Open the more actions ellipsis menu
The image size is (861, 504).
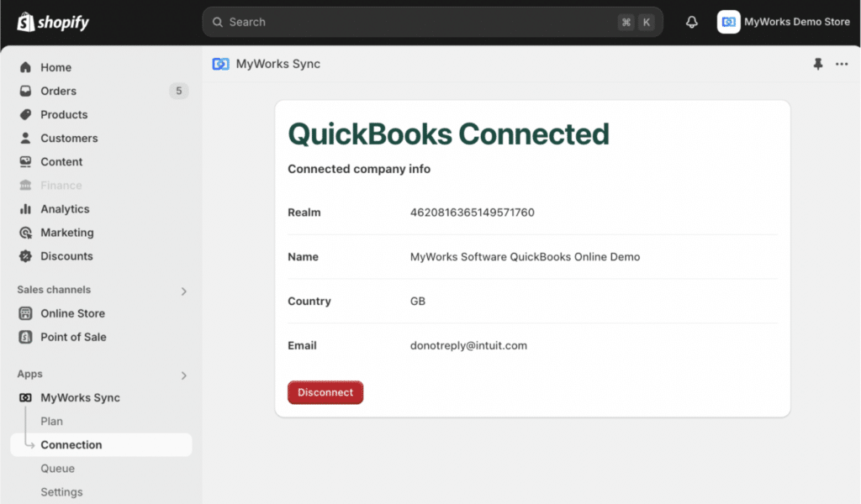pos(842,63)
